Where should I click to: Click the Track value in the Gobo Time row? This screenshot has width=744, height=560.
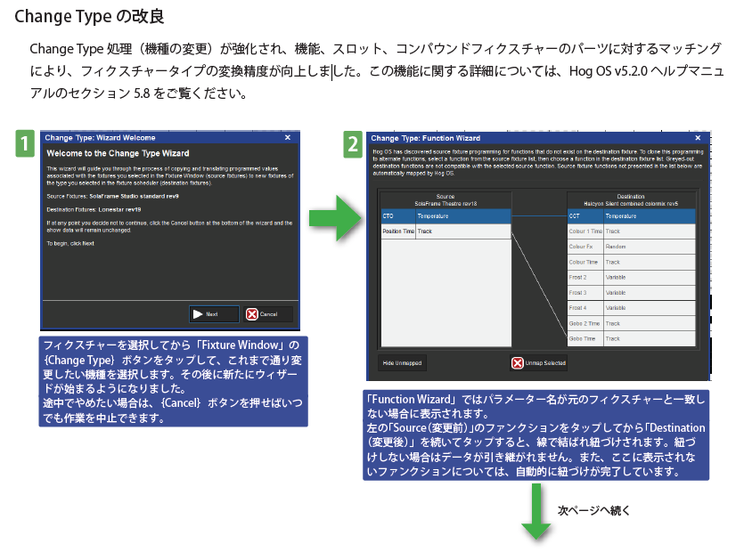(650, 338)
